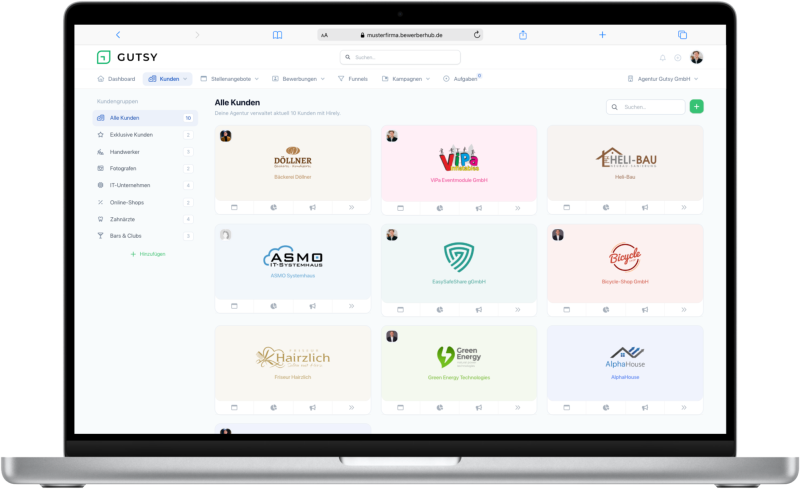Screen dimensions: 800x489
Task: Select the Handwerker group
Action: tap(145, 152)
